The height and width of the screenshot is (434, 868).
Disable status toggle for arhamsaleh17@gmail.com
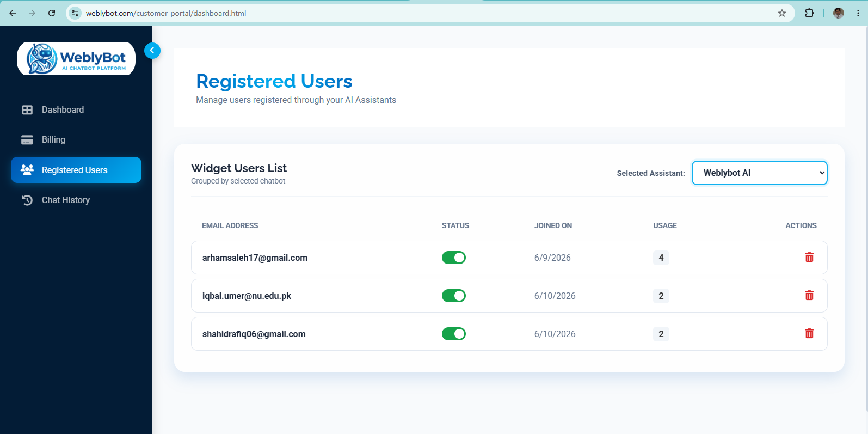[x=454, y=258]
